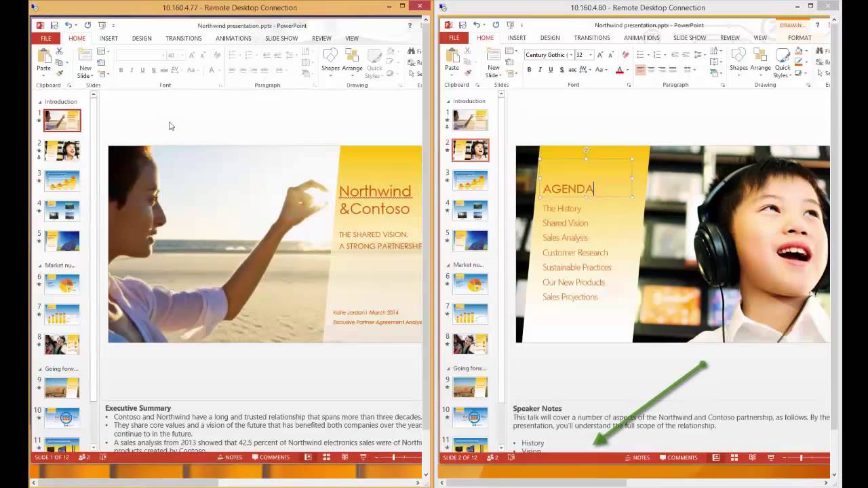Click Increase Font Size in right window

pyautogui.click(x=600, y=55)
